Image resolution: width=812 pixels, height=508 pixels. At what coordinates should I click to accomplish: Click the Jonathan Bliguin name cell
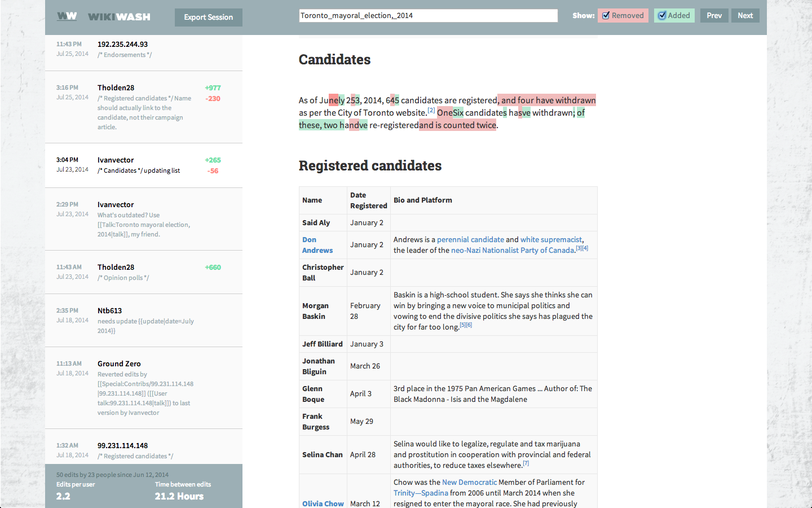point(323,366)
